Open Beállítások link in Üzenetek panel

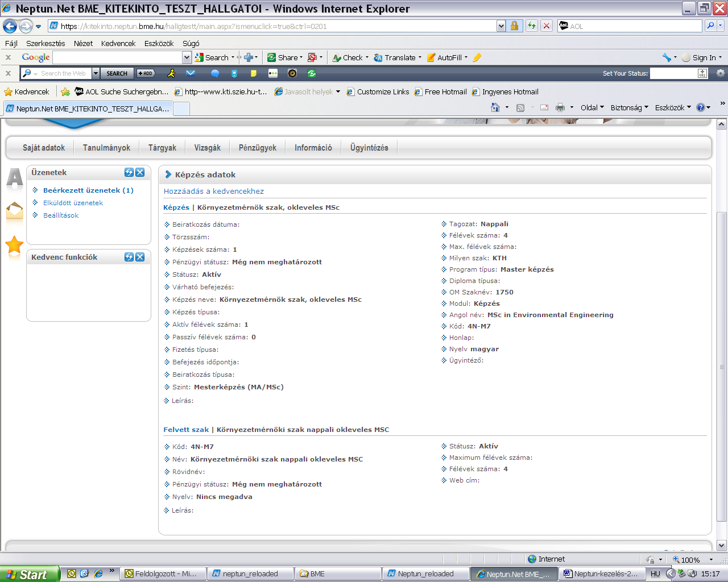click(61, 215)
